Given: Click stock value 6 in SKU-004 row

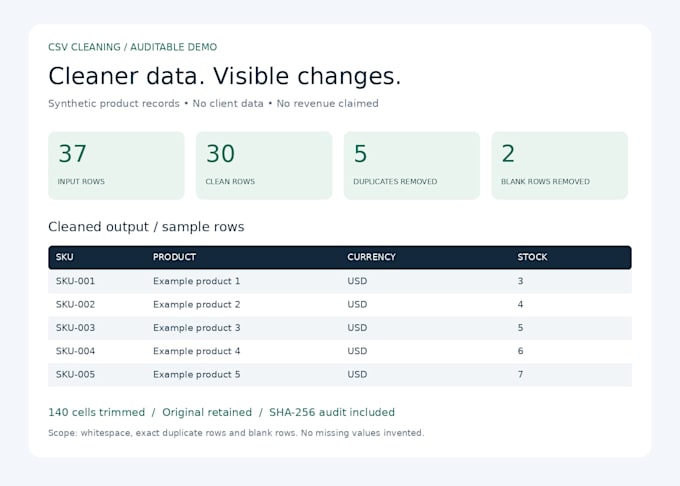Looking at the screenshot, I should tap(520, 351).
